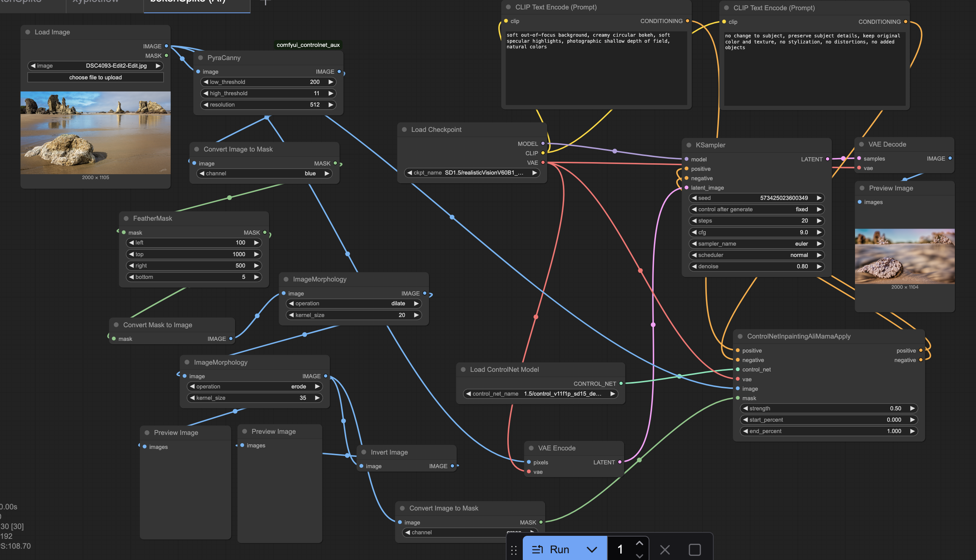Viewport: 976px width, 560px height.
Task: Decrease low_threshold with left arrow
Action: click(206, 82)
